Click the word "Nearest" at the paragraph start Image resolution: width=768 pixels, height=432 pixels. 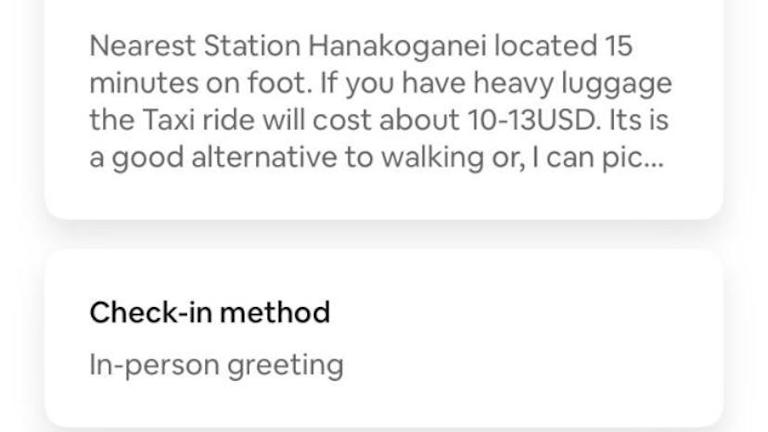pyautogui.click(x=141, y=46)
